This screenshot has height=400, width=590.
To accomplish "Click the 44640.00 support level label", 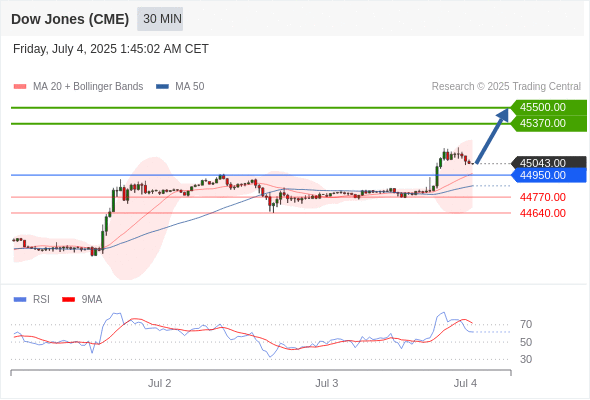I will coord(543,213).
